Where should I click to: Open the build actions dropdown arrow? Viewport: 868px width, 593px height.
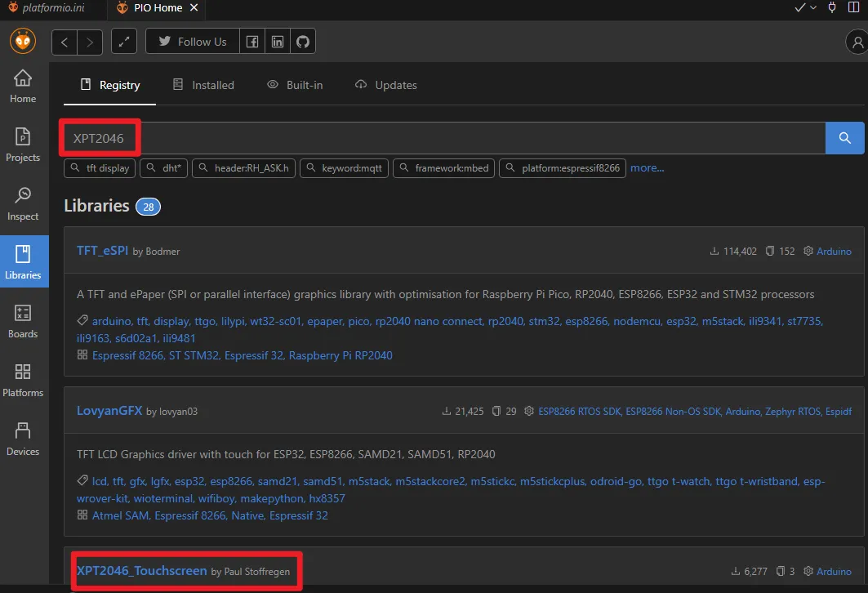click(813, 7)
